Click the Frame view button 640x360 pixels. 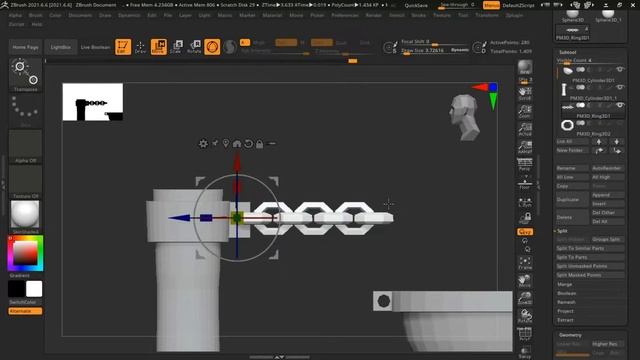click(x=525, y=263)
